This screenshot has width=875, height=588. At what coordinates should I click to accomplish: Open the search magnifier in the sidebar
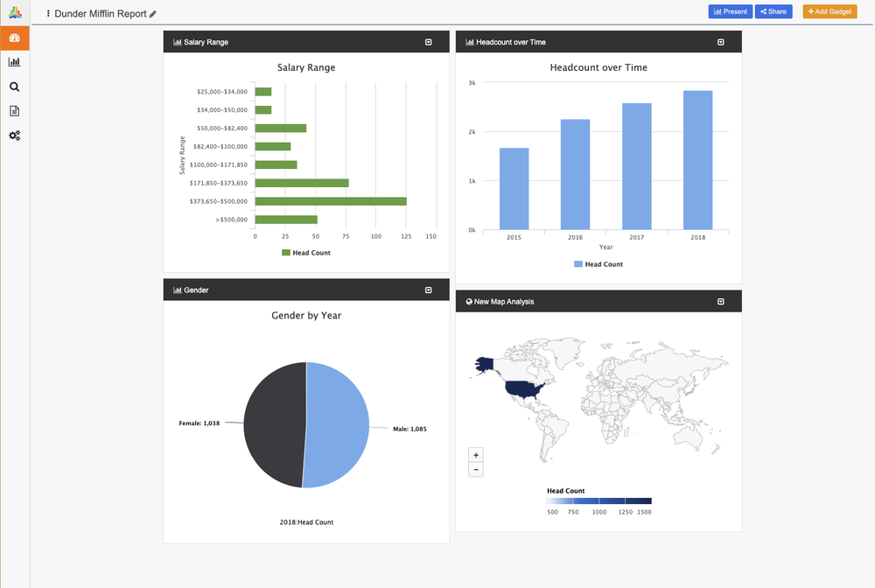pyautogui.click(x=15, y=87)
